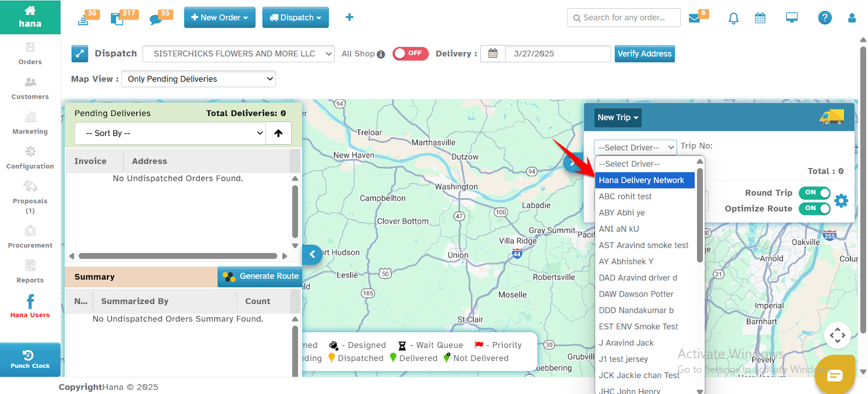Open Procurement in the sidebar
Screen dimensions: 868x394
coord(30,237)
